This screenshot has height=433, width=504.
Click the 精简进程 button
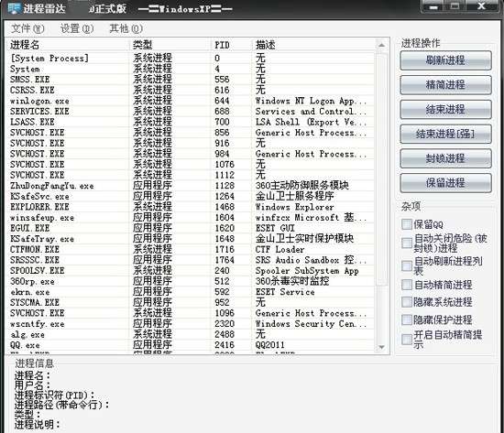coord(445,85)
